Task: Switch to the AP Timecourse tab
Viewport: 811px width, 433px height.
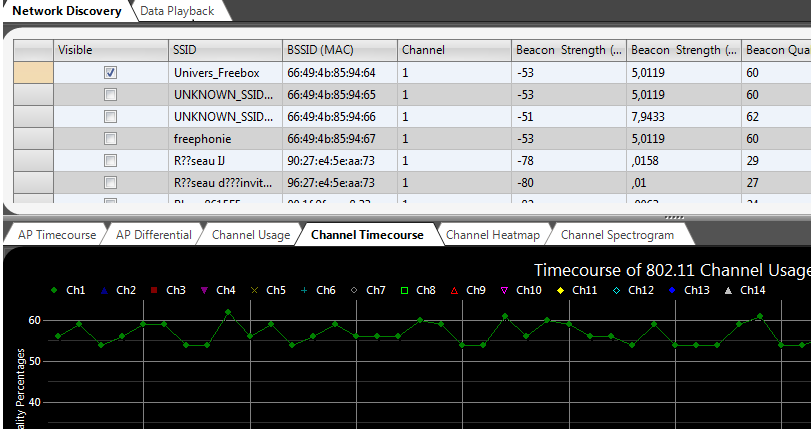Action: coord(56,235)
